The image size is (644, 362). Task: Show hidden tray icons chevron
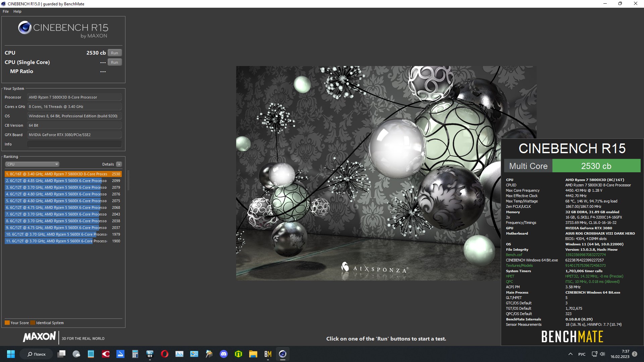570,354
